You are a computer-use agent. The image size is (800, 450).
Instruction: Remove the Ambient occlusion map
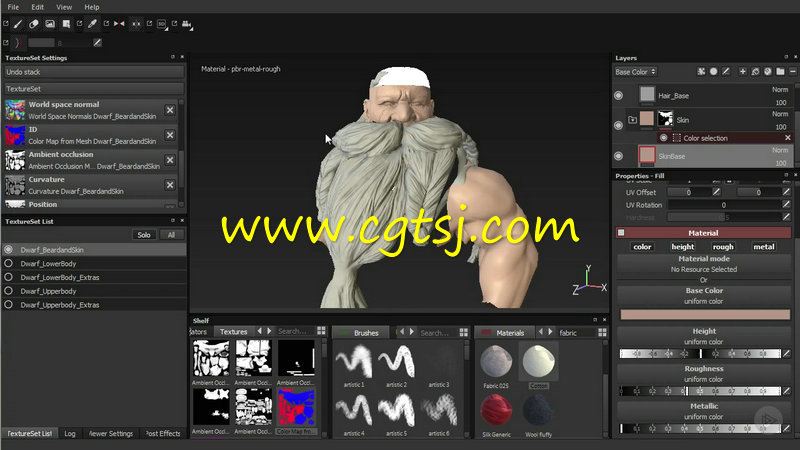point(170,160)
